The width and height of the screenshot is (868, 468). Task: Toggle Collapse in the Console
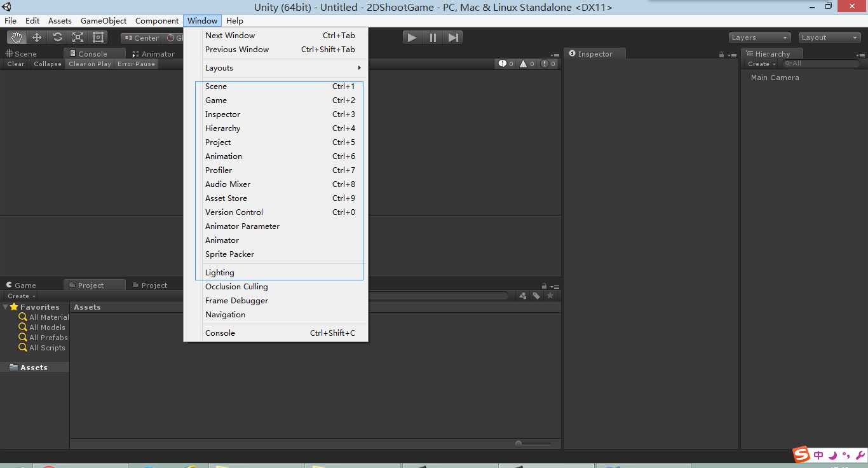[48, 64]
